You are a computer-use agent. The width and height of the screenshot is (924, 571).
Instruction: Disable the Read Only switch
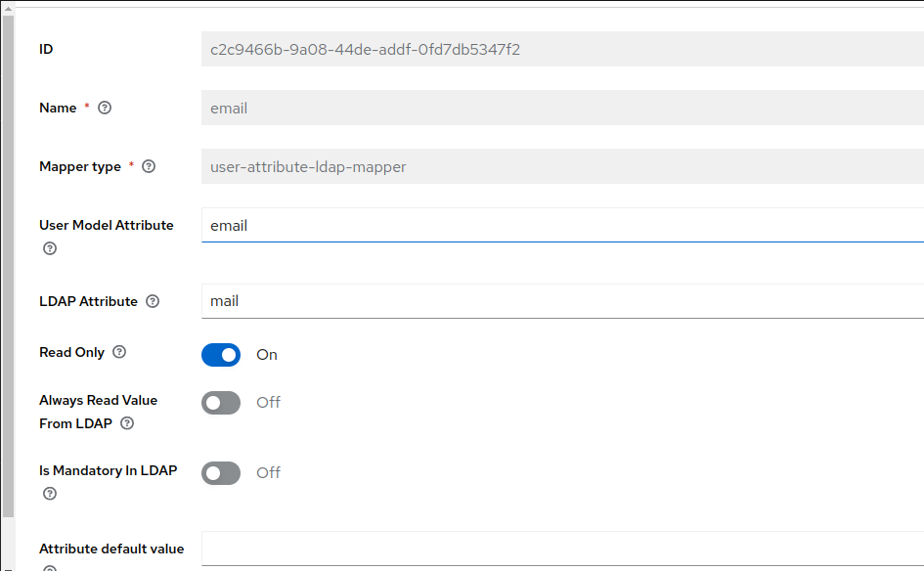coord(221,355)
